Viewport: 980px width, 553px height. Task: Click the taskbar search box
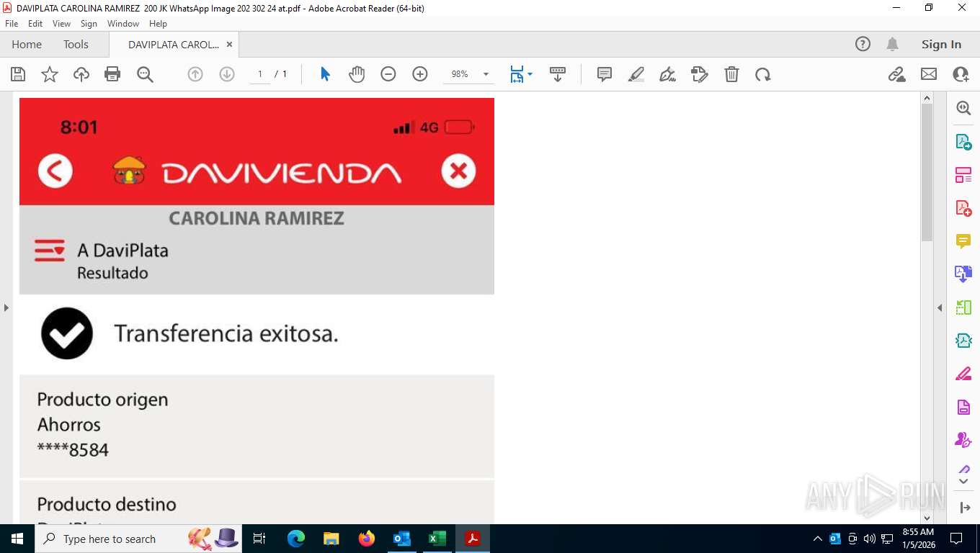pyautogui.click(x=138, y=539)
